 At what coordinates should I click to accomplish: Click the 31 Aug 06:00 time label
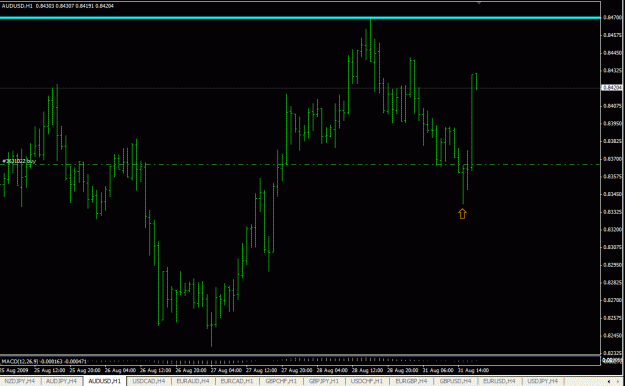tap(438, 370)
